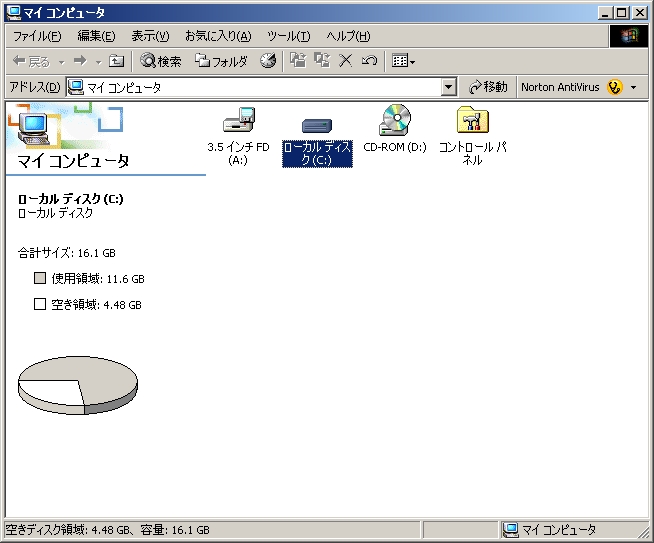Click the used space 使用領域 color box

[40, 278]
